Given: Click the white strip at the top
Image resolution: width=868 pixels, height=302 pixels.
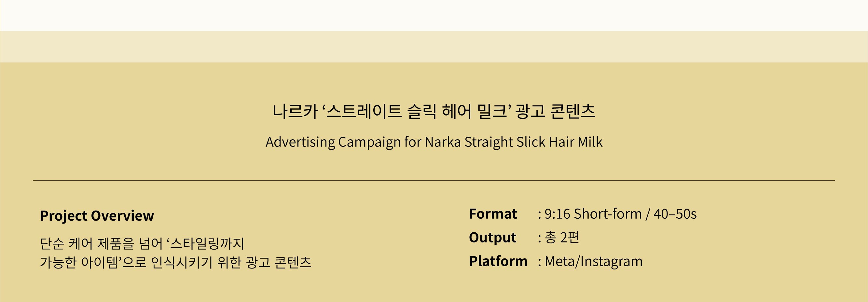Looking at the screenshot, I should pyautogui.click(x=434, y=16).
